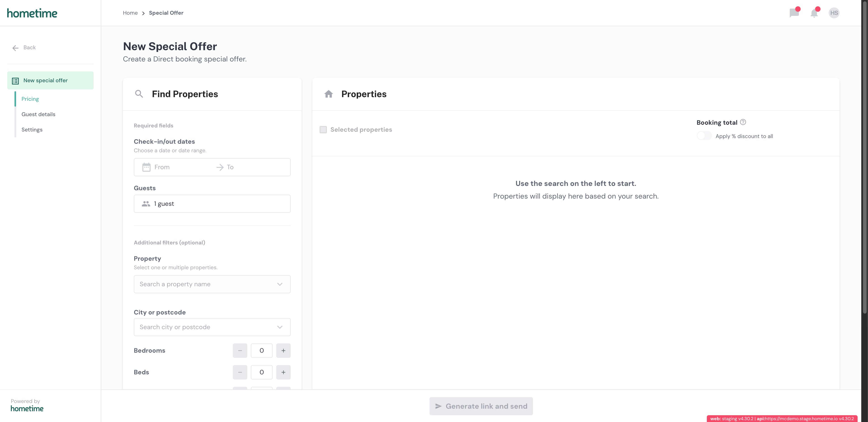Screen dimensions: 868x422
Task: Decrease the Beds count
Action: pos(240,373)
